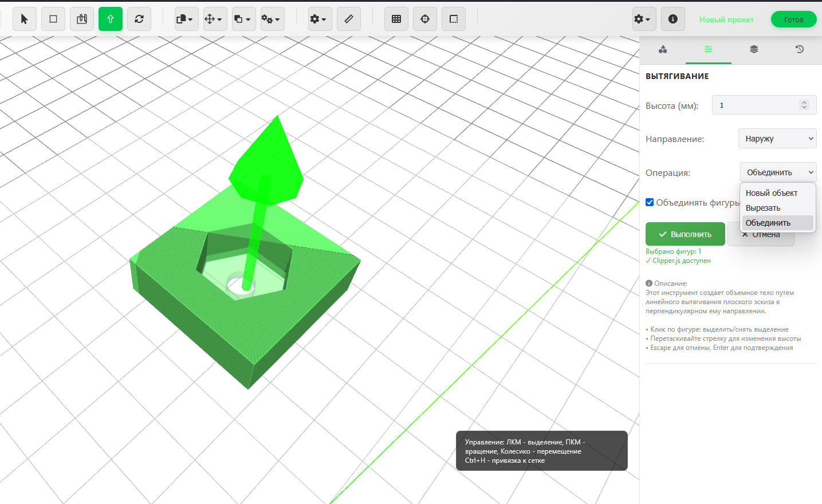
Task: Open the Направление dropdown
Action: pyautogui.click(x=777, y=139)
